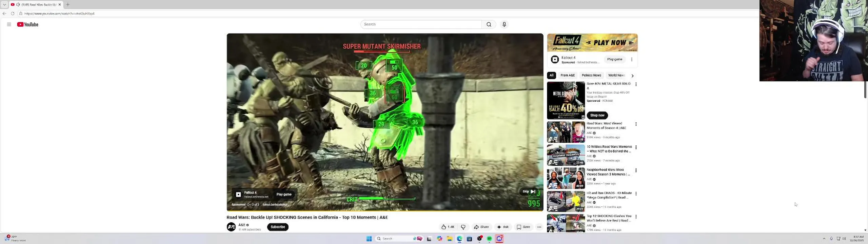Open the OBS Studio taskbar icon
The height and width of the screenshot is (244, 868).
coord(479,239)
